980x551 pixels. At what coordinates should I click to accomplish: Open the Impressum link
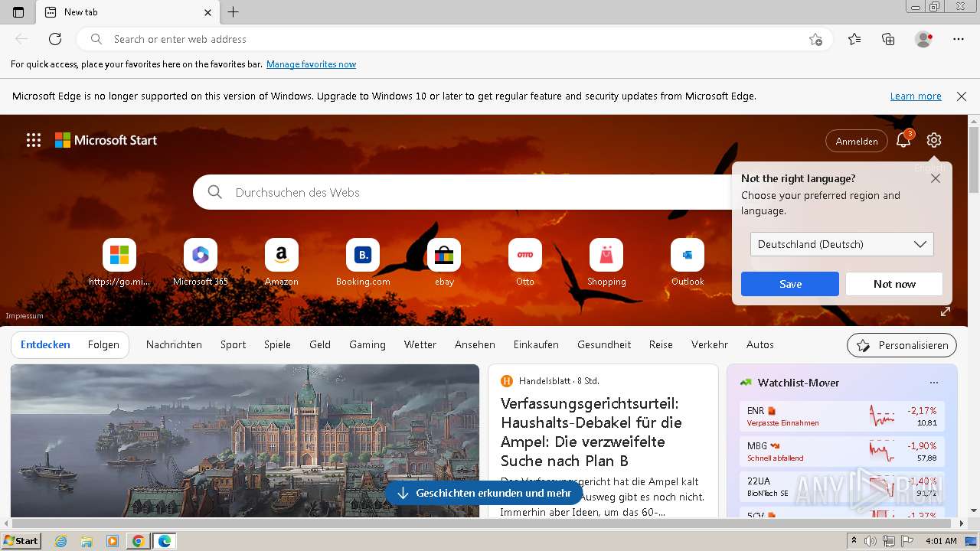[24, 316]
